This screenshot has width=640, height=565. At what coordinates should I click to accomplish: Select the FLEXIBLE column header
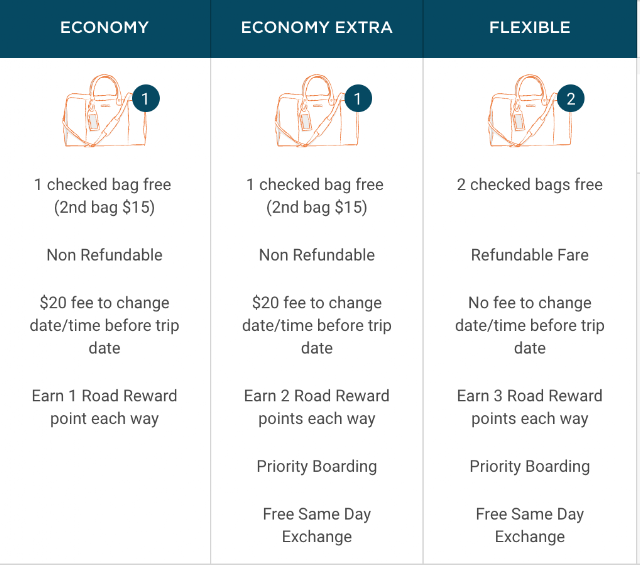click(530, 29)
